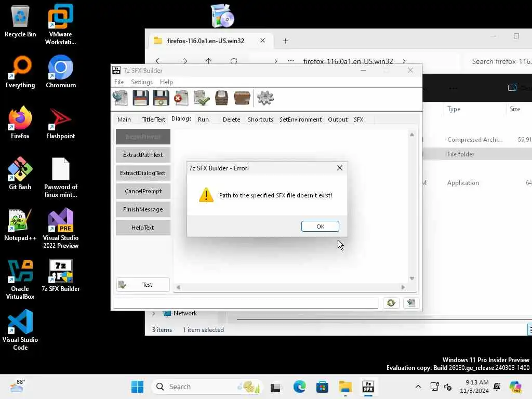Click OK in the 7z SFX Builder error dialog
Image resolution: width=532 pixels, height=399 pixels.
[x=320, y=227]
